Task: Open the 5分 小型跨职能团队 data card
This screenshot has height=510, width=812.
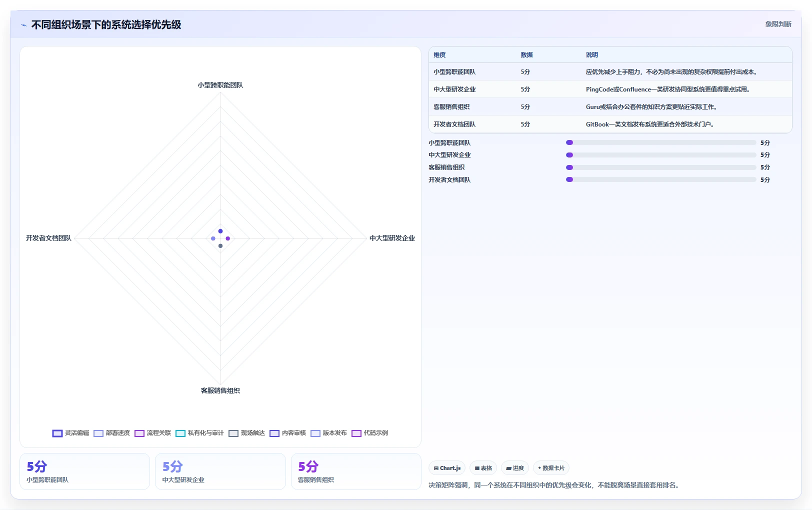Action: pos(84,471)
